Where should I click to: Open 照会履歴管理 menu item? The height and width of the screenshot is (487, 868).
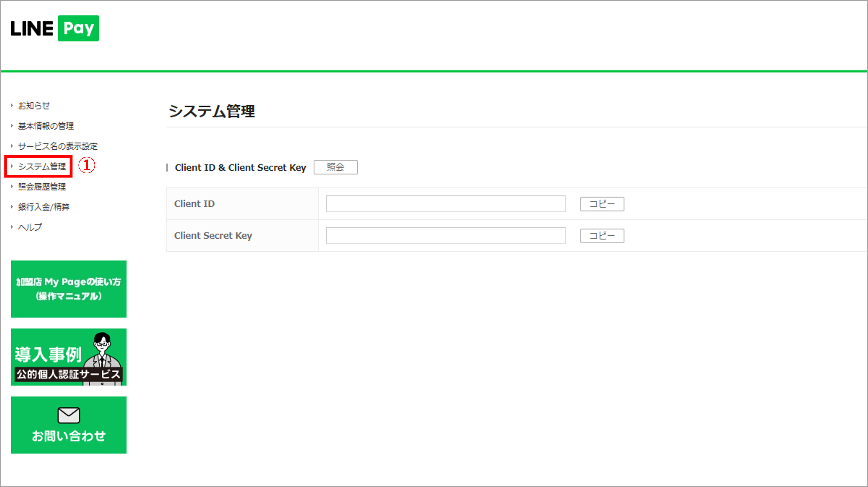[42, 187]
